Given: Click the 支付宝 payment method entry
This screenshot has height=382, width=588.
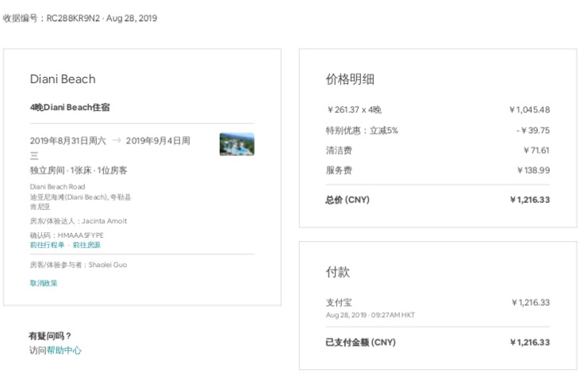Looking at the screenshot, I should pos(339,303).
